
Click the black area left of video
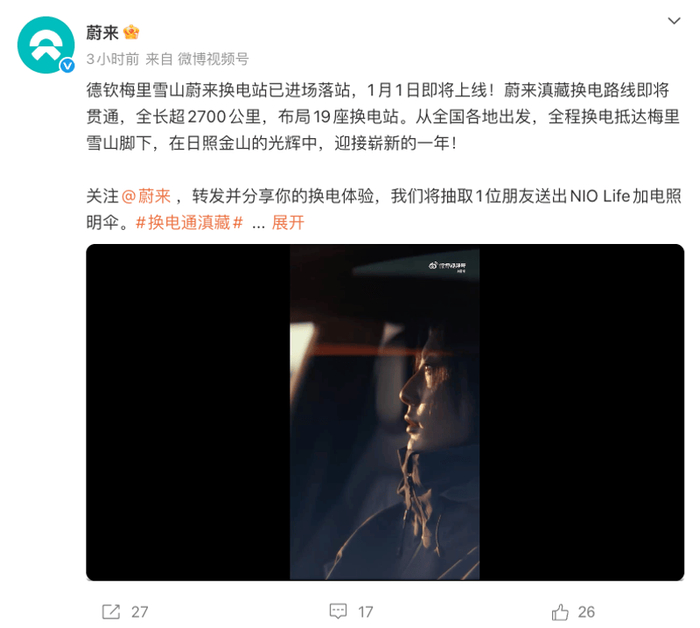click(188, 412)
